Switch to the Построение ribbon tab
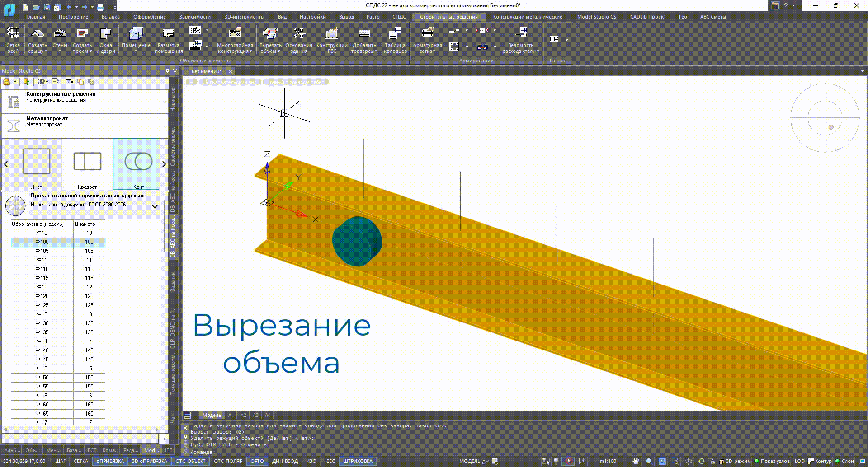The height and width of the screenshot is (467, 868). coord(73,17)
